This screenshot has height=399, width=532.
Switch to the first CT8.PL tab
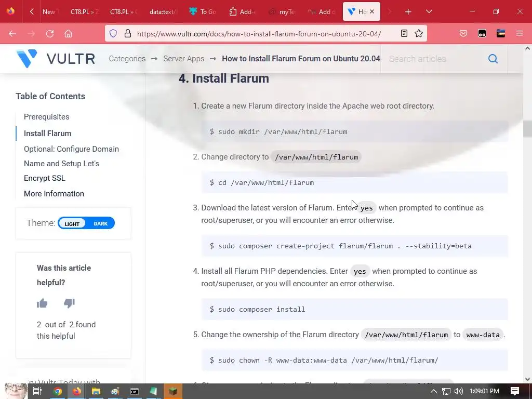click(x=84, y=12)
